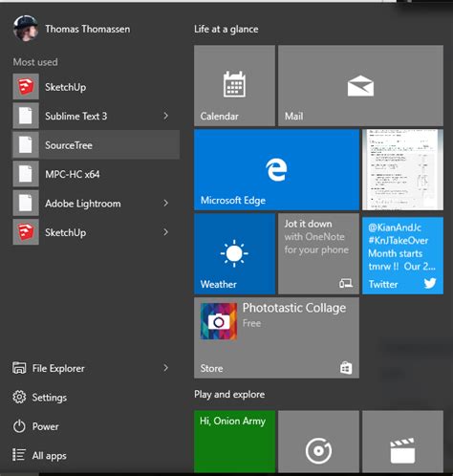This screenshot has height=476, width=453.
Task: Open green Xbox 'Hi, Onion Army' tile
Action: (234, 442)
